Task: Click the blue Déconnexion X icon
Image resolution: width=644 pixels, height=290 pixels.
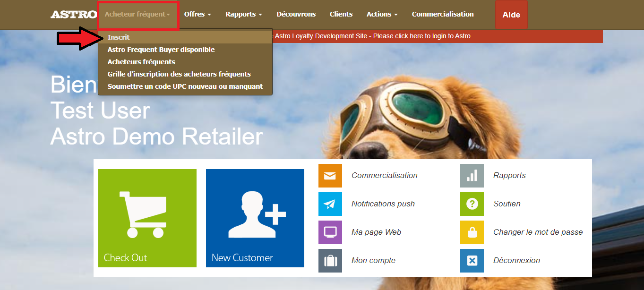Action: tap(472, 261)
